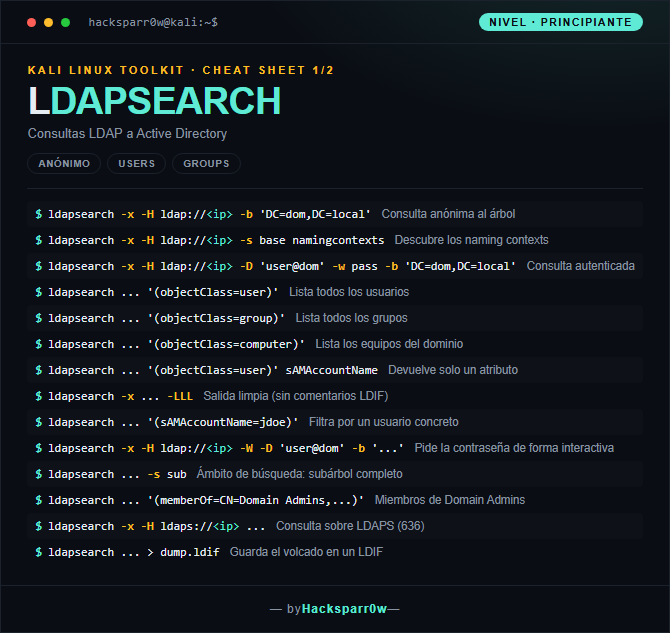Click the hacksparr0w@kali:~$ prompt text
This screenshot has width=670, height=633.
(153, 22)
